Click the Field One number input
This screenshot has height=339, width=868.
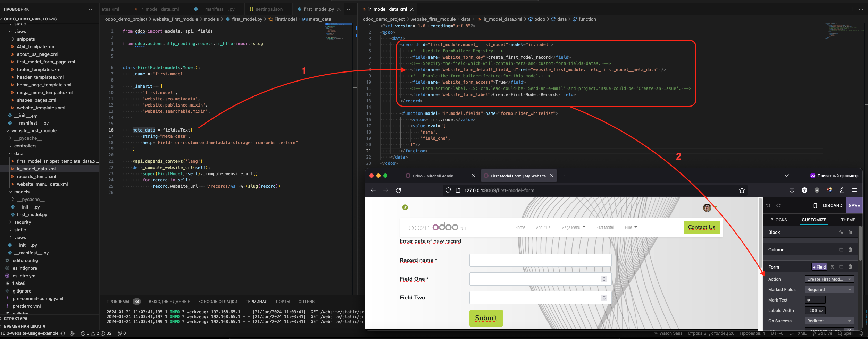click(x=540, y=279)
